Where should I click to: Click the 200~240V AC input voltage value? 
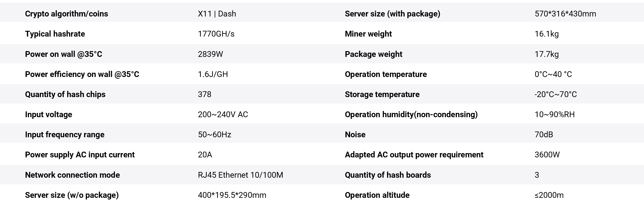(223, 114)
